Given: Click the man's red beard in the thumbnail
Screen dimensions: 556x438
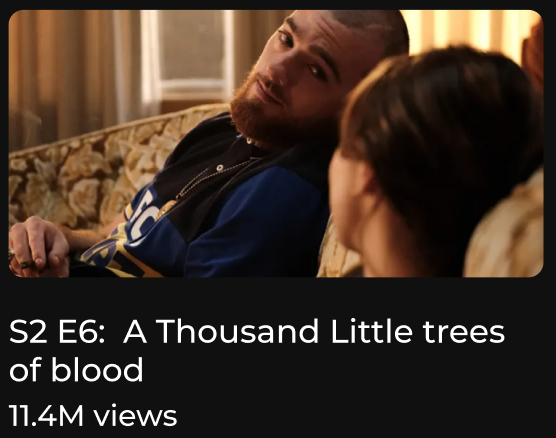Looking at the screenshot, I should (x=269, y=117).
